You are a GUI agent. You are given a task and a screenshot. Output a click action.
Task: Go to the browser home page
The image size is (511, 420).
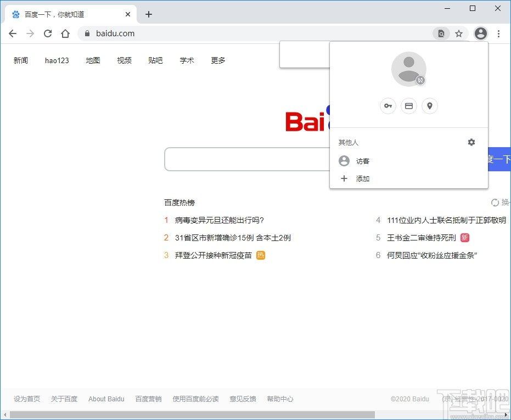click(x=65, y=33)
